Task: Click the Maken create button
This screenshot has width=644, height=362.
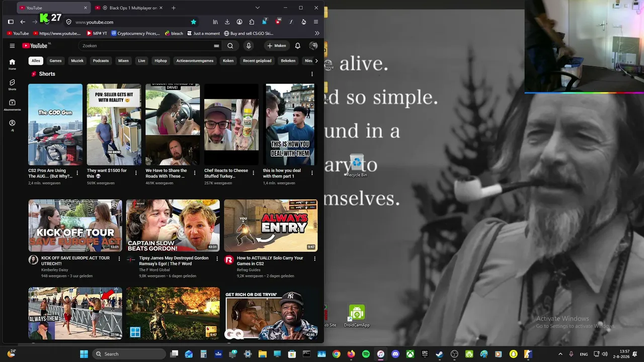Action: tap(277, 46)
